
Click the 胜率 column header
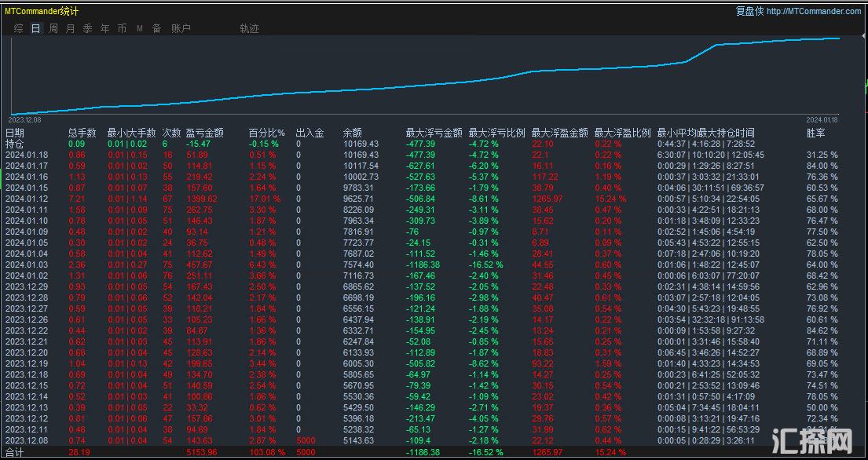coord(815,133)
